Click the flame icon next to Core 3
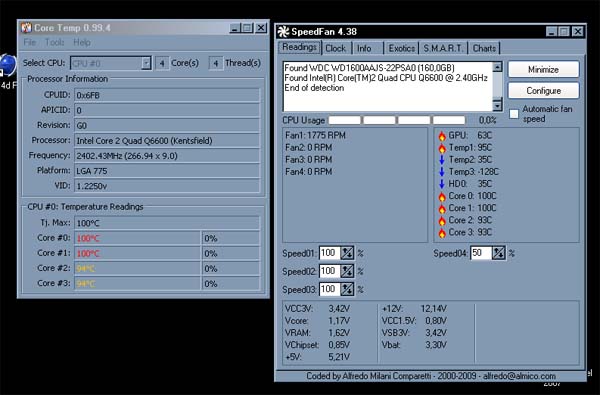Viewport: 600px width, 395px height. coord(442,233)
